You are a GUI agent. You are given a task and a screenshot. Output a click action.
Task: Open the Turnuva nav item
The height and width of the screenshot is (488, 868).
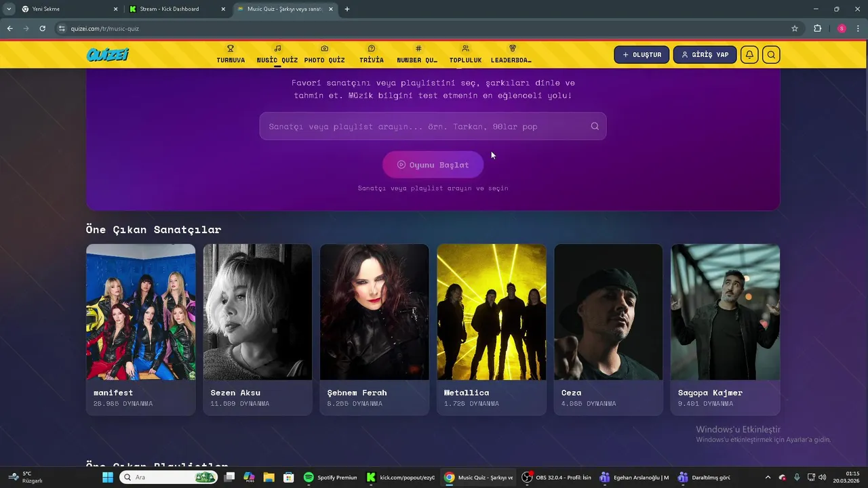pos(231,54)
